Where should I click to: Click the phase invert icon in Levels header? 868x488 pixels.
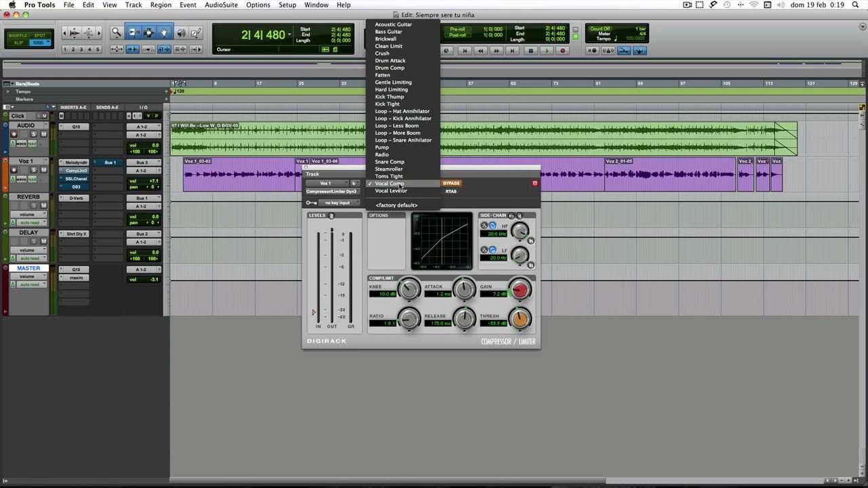pyautogui.click(x=331, y=216)
